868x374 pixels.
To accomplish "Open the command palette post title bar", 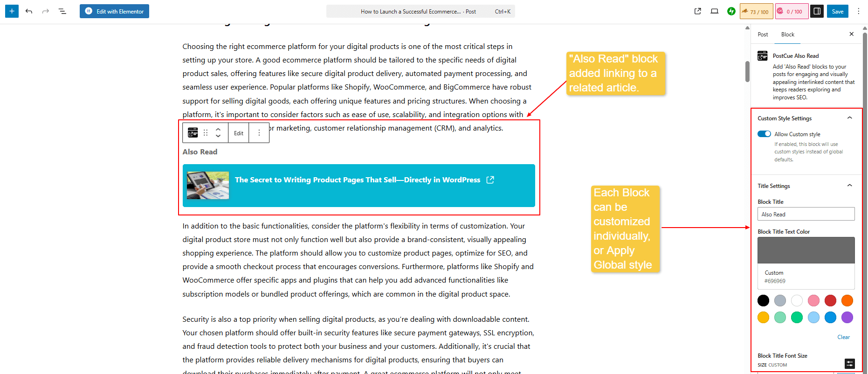I will click(x=420, y=11).
